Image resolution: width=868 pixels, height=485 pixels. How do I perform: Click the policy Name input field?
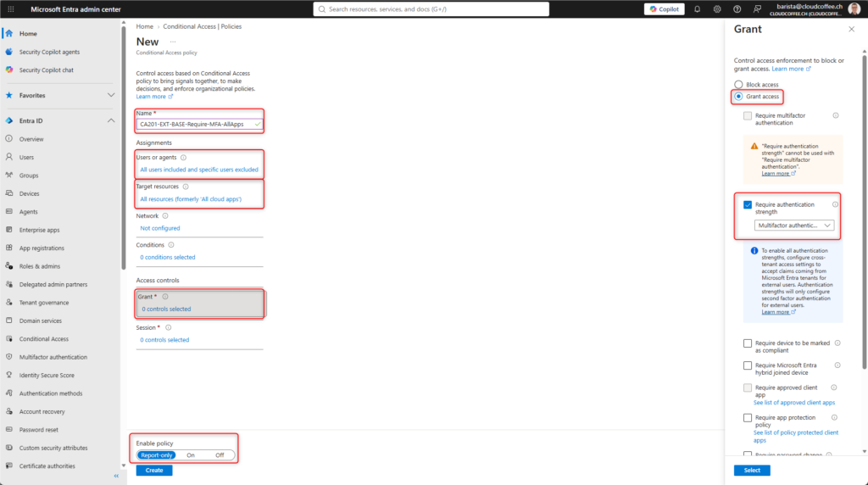pyautogui.click(x=199, y=124)
